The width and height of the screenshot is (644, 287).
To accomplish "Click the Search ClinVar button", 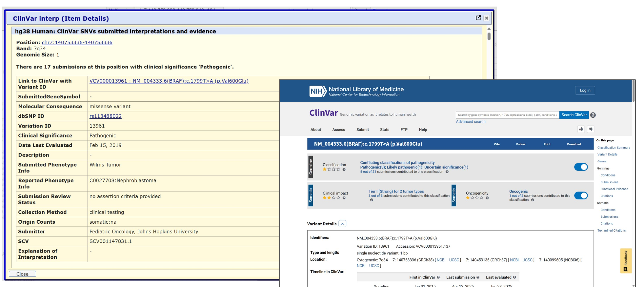I will click(574, 115).
